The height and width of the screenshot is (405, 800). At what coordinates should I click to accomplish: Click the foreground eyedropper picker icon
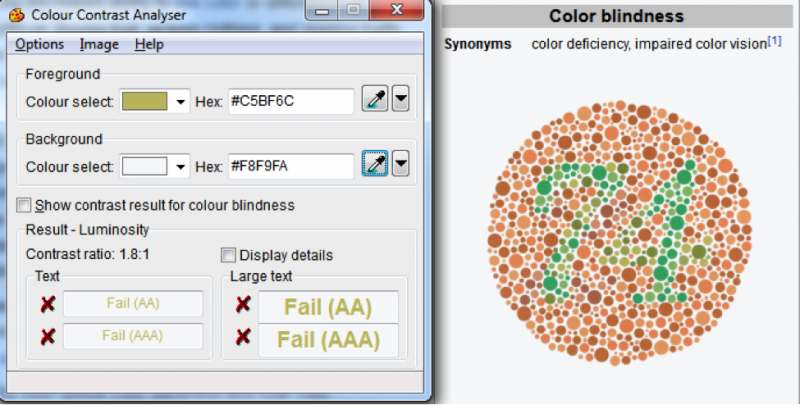374,101
